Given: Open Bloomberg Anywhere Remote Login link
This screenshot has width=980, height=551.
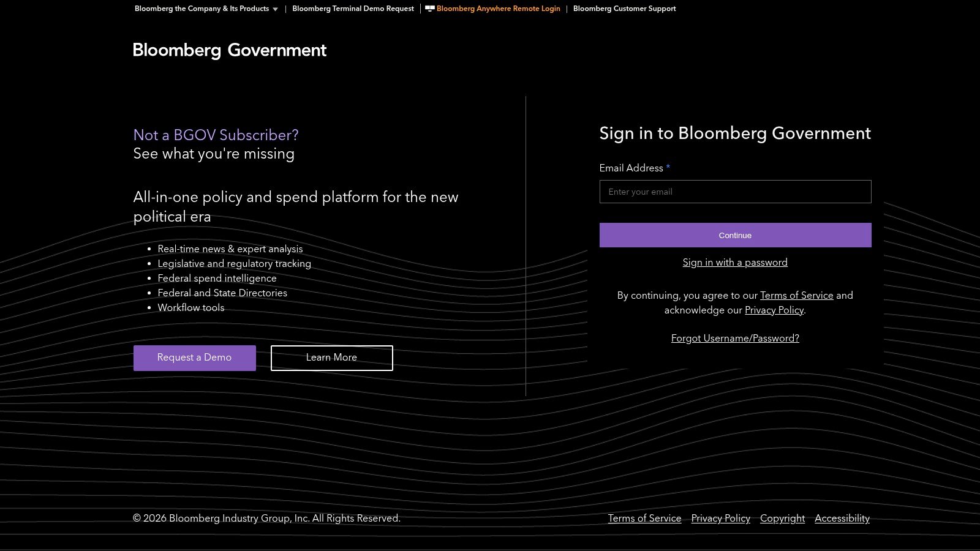Looking at the screenshot, I should coord(498,9).
